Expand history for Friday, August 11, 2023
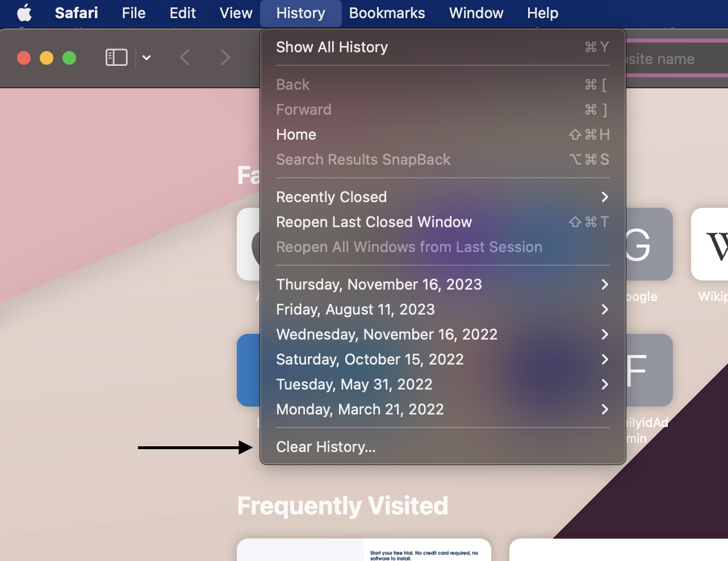 [x=443, y=309]
